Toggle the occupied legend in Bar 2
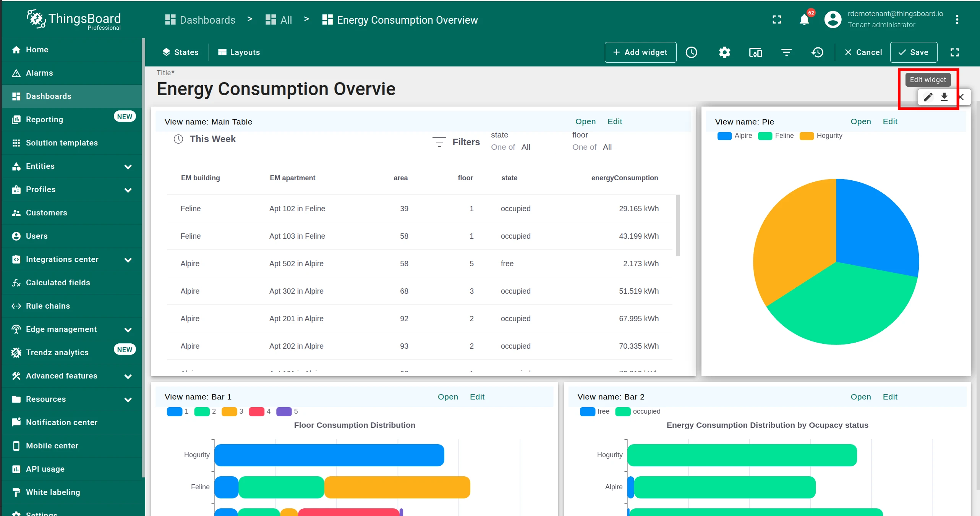 638,411
